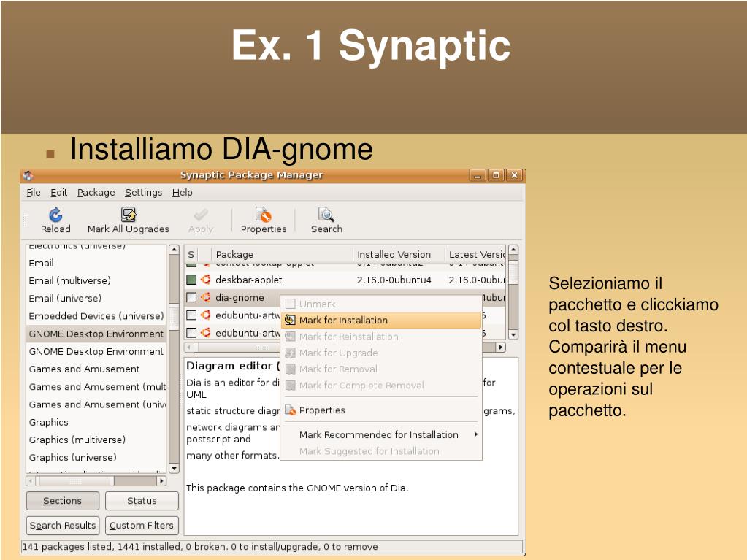
Task: Click the package list horizontal scroll-right arrow
Action: click(500, 347)
